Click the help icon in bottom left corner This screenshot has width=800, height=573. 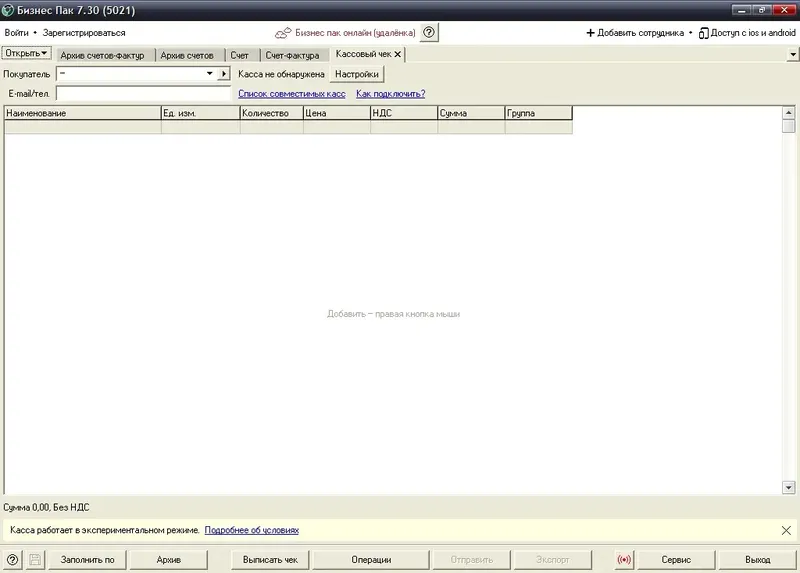13,560
